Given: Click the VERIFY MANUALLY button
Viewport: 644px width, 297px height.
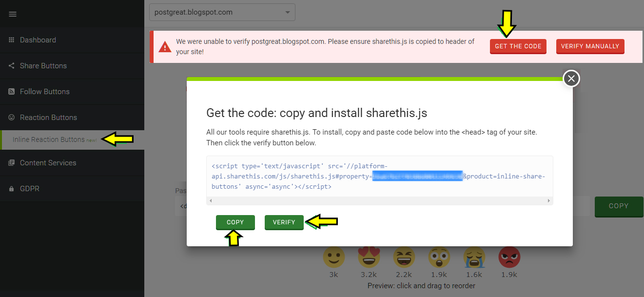Looking at the screenshot, I should pyautogui.click(x=590, y=46).
